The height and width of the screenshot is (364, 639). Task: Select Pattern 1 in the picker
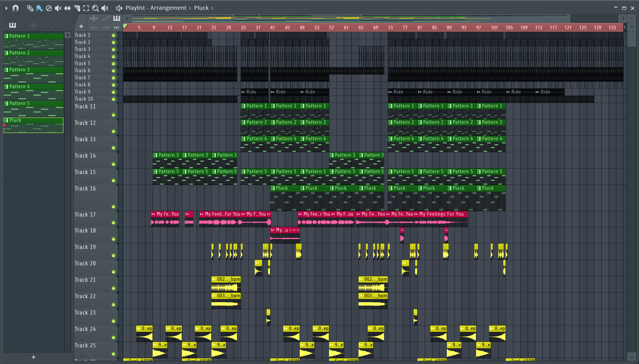tap(34, 41)
